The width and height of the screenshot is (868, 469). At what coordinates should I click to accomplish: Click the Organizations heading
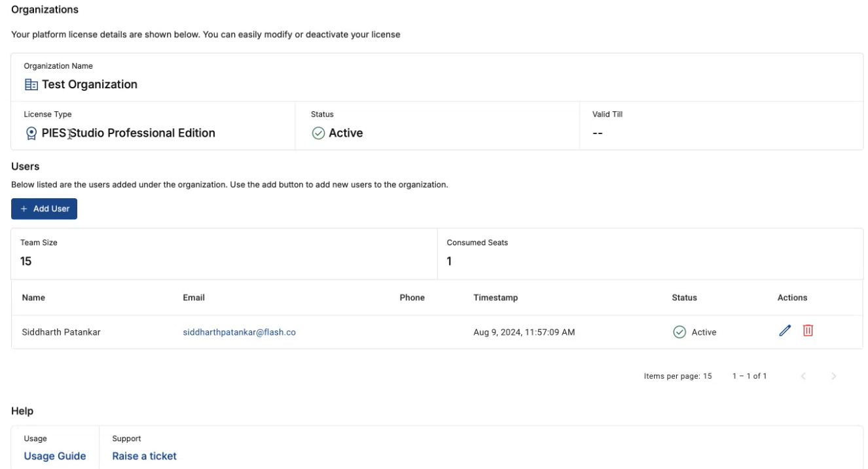tap(45, 10)
